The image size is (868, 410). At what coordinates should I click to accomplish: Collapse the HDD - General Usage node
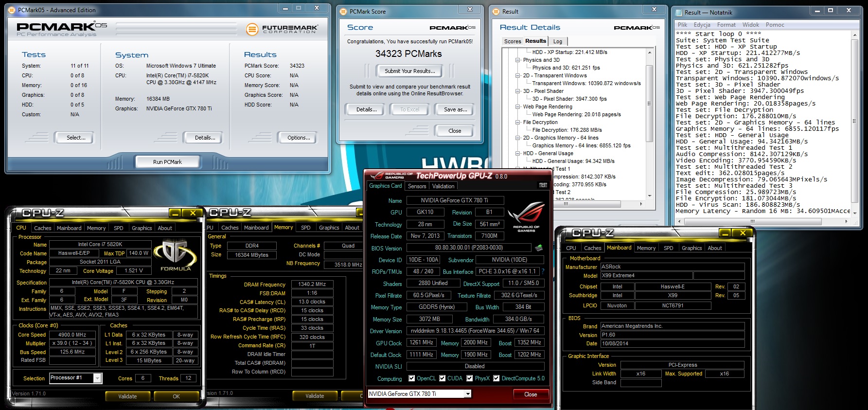518,153
